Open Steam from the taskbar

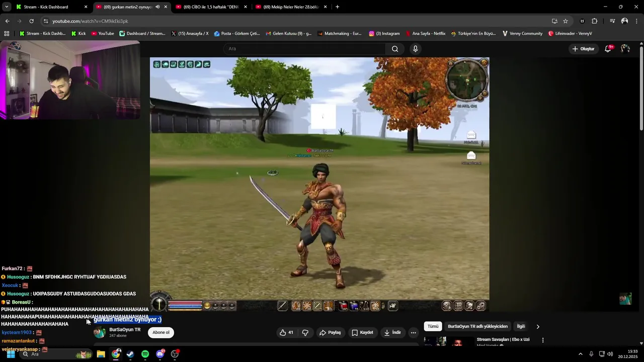coord(130,354)
